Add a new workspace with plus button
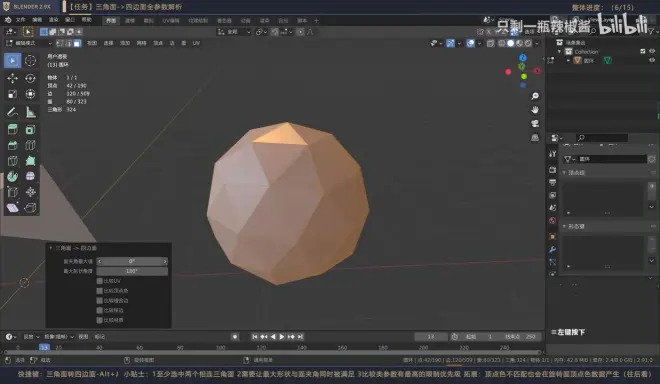 pyautogui.click(x=317, y=21)
